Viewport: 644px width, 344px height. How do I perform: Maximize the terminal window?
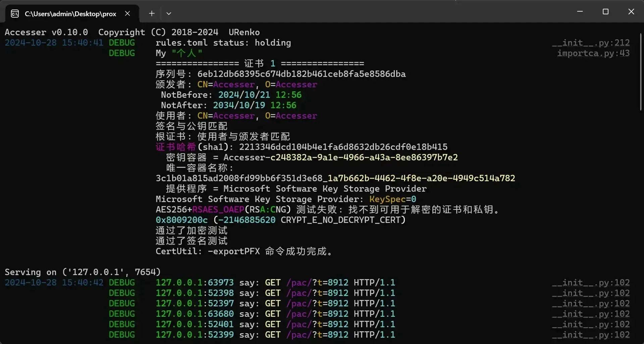605,12
